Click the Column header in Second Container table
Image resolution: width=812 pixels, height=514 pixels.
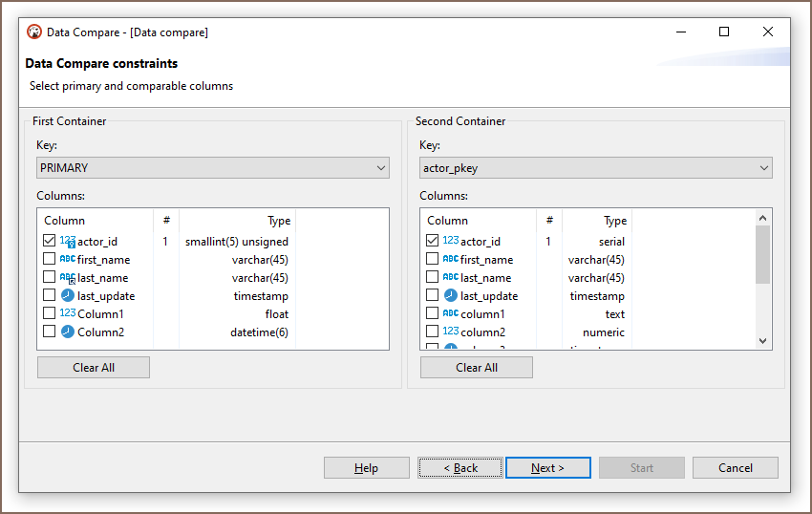pyautogui.click(x=448, y=221)
